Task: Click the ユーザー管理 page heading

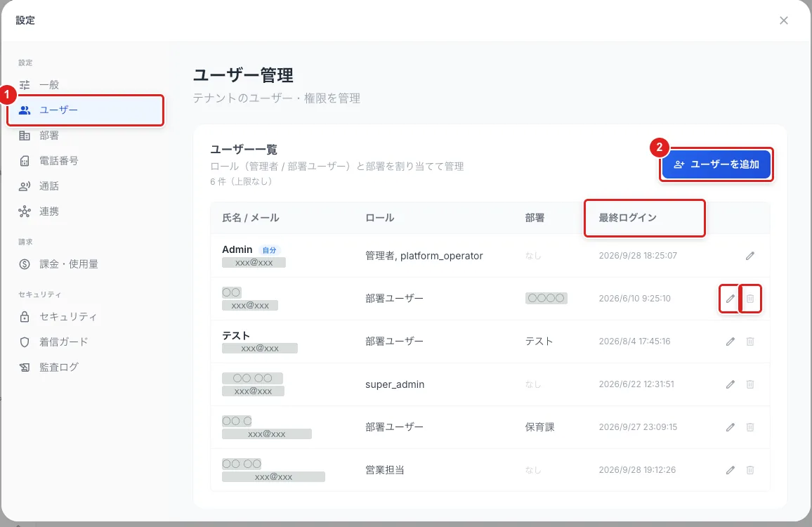Action: pyautogui.click(x=244, y=75)
